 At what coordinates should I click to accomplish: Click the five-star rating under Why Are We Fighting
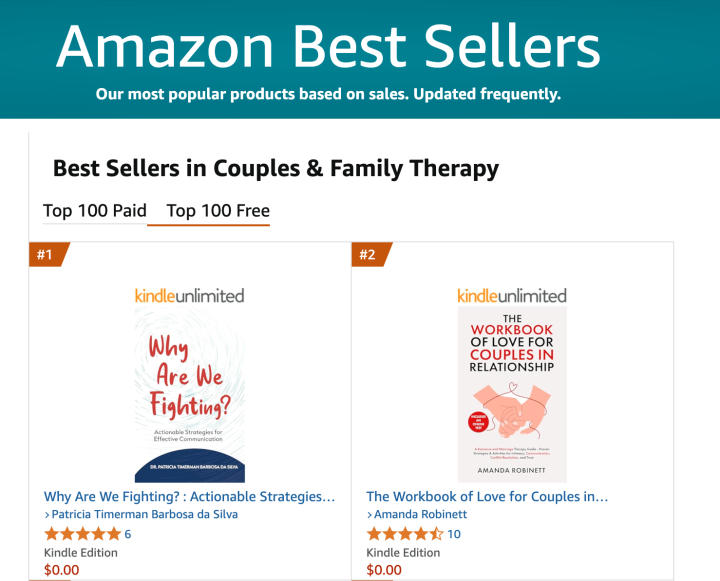(x=81, y=534)
